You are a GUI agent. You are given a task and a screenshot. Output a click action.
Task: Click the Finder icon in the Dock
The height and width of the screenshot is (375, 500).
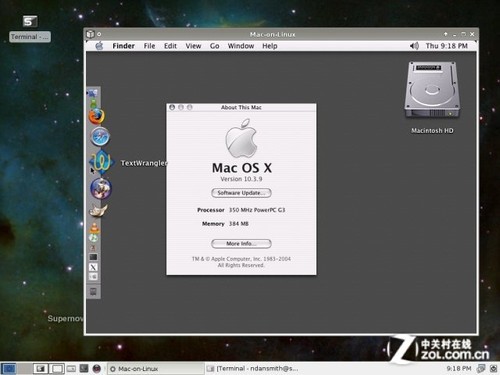coord(93,94)
